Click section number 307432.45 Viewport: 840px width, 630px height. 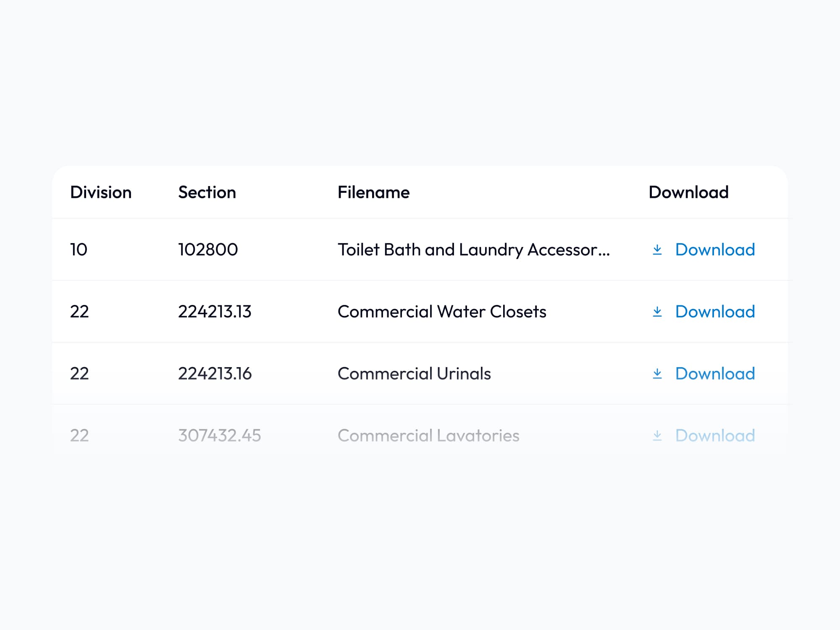[219, 436]
